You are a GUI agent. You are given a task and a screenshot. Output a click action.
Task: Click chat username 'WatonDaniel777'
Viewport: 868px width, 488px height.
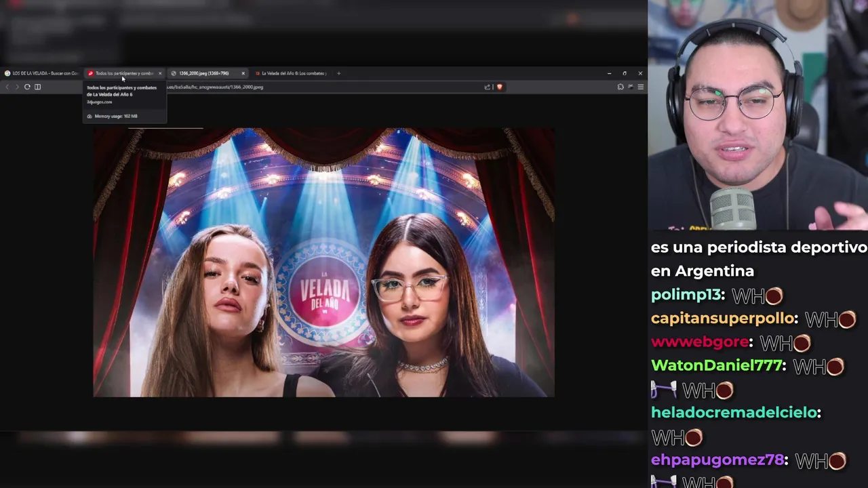tap(717, 366)
